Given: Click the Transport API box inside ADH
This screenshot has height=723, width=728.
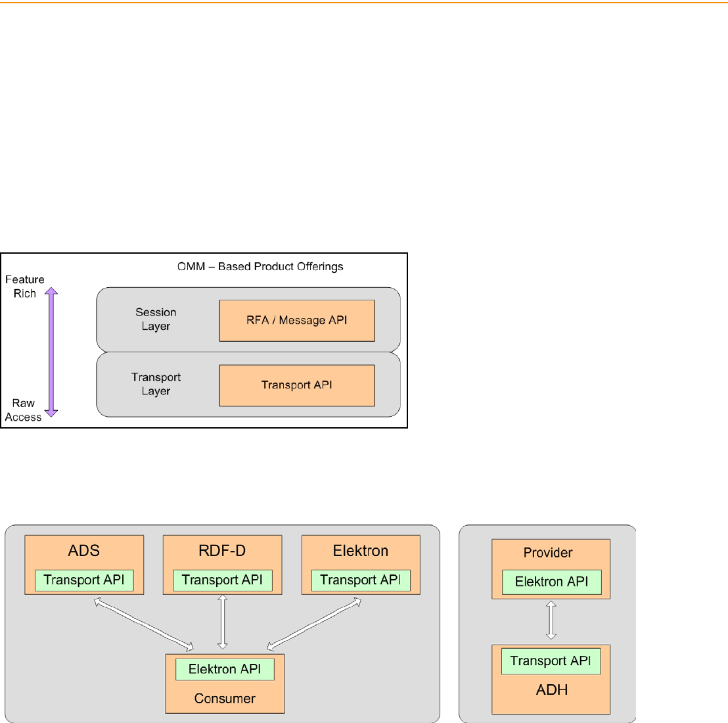Looking at the screenshot, I should (551, 661).
